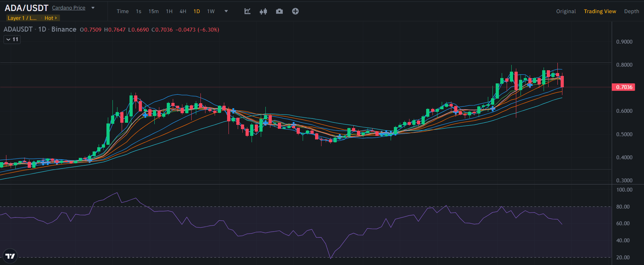
Task: Open the technical indicators chart icon
Action: [x=247, y=11]
